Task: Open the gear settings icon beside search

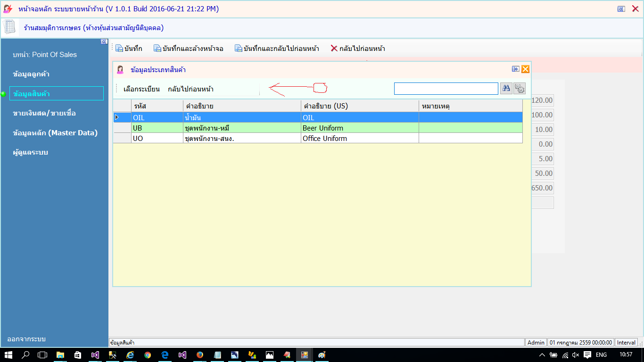Action: click(x=520, y=89)
